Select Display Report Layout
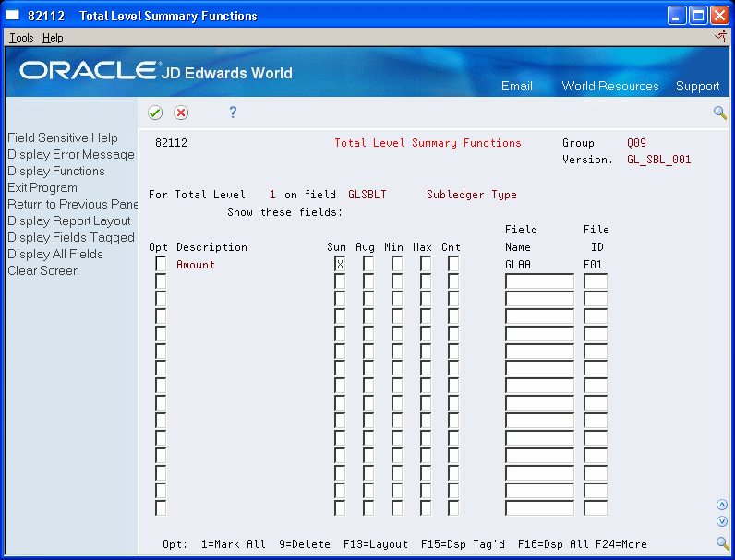This screenshot has height=560, width=735. click(x=69, y=221)
